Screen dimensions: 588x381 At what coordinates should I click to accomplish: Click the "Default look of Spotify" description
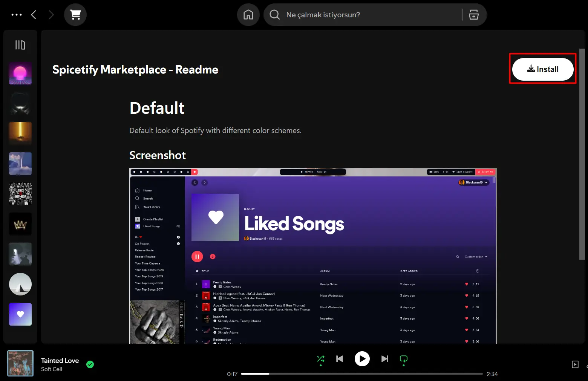[215, 131]
